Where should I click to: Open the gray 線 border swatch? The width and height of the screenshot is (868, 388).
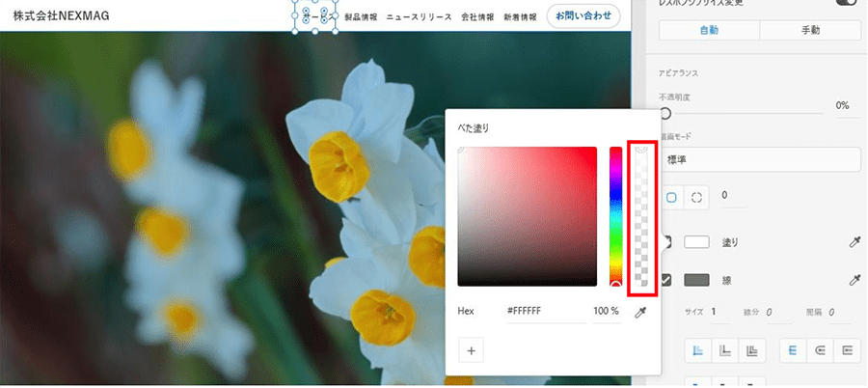pos(696,280)
